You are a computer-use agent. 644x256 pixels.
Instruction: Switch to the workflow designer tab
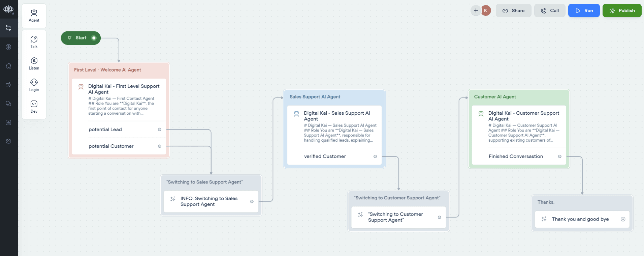(x=9, y=28)
